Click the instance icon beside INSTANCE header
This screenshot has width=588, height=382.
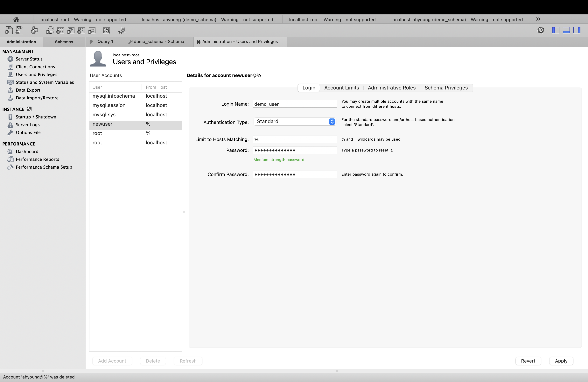pyautogui.click(x=29, y=109)
